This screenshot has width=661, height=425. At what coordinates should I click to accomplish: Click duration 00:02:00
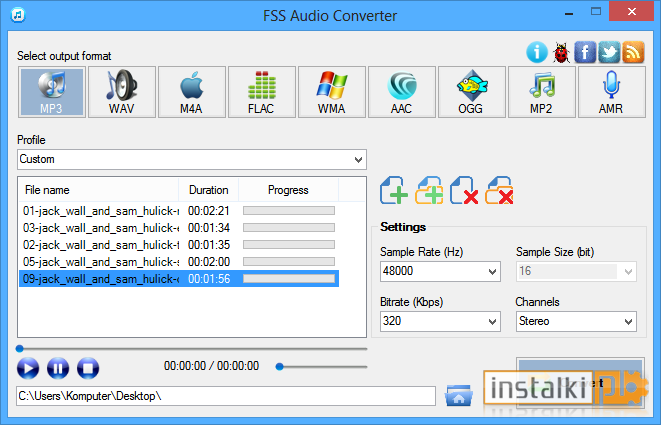click(x=209, y=262)
